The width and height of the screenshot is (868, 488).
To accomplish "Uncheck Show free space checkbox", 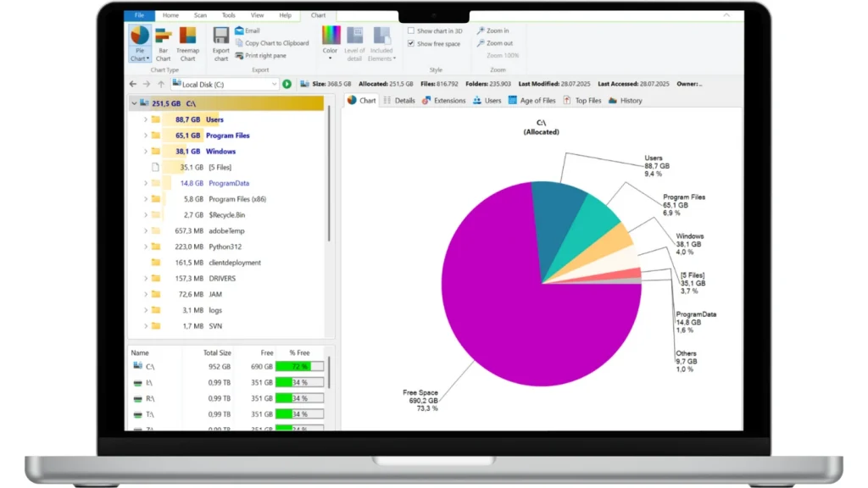I will [411, 43].
